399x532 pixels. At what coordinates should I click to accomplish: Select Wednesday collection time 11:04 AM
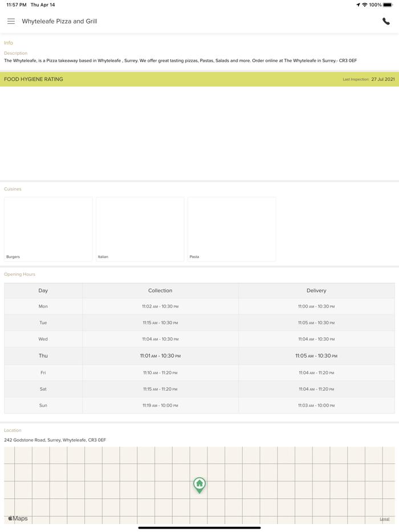(160, 339)
